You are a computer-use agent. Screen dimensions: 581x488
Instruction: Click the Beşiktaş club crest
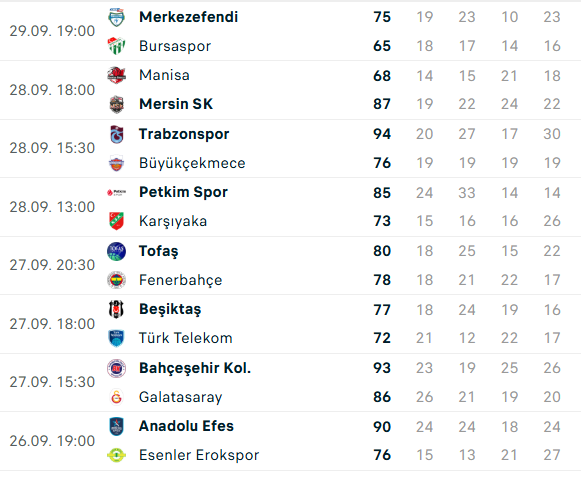pos(116,309)
